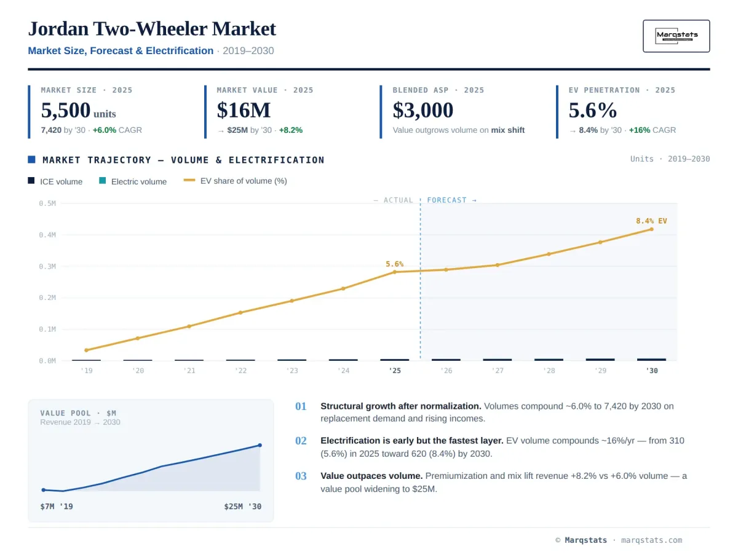Image resolution: width=738 pixels, height=560 pixels.
Task: Click the EV share data point for '30
Action: tap(651, 229)
